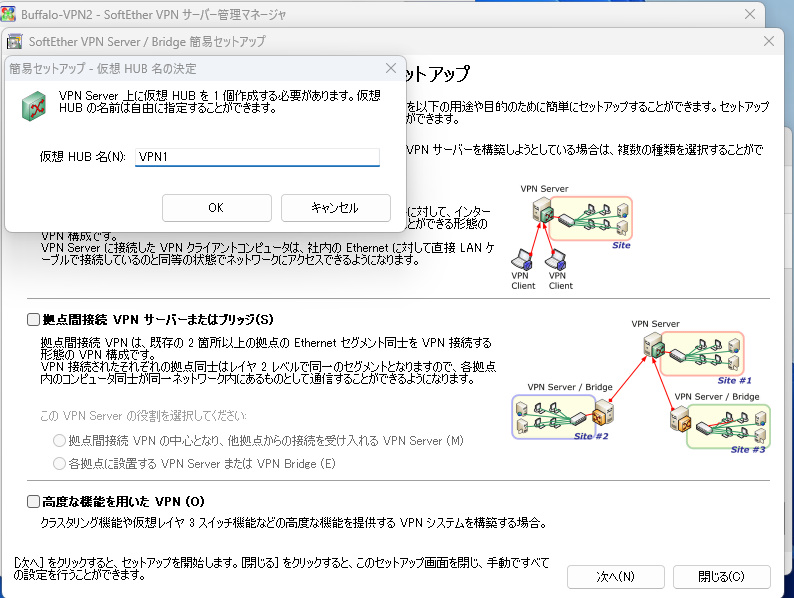Click the orange bridge server icon at Site #2
The image size is (794, 598).
tap(603, 413)
